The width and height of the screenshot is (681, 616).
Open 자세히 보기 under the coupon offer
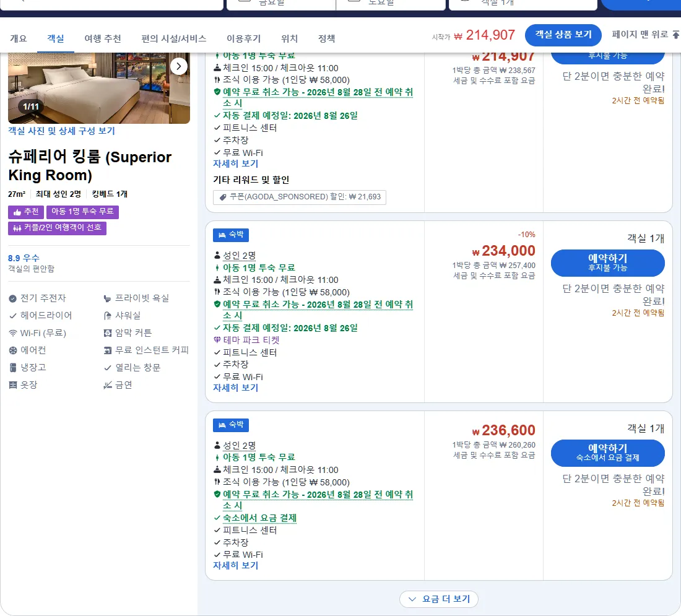(x=235, y=164)
